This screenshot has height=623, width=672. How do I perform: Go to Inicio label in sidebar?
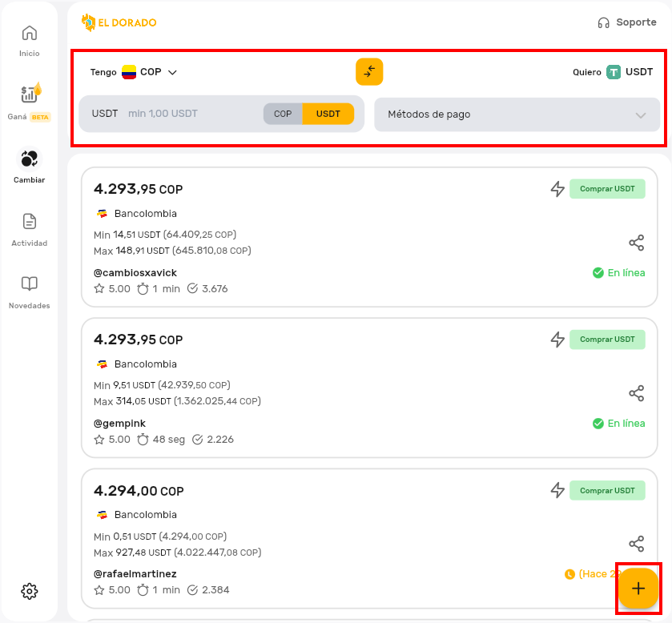tap(29, 54)
